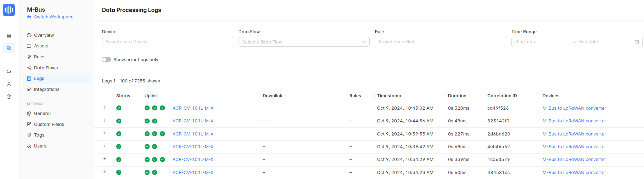Open Custom Fields settings
The image size is (644, 179).
click(49, 125)
